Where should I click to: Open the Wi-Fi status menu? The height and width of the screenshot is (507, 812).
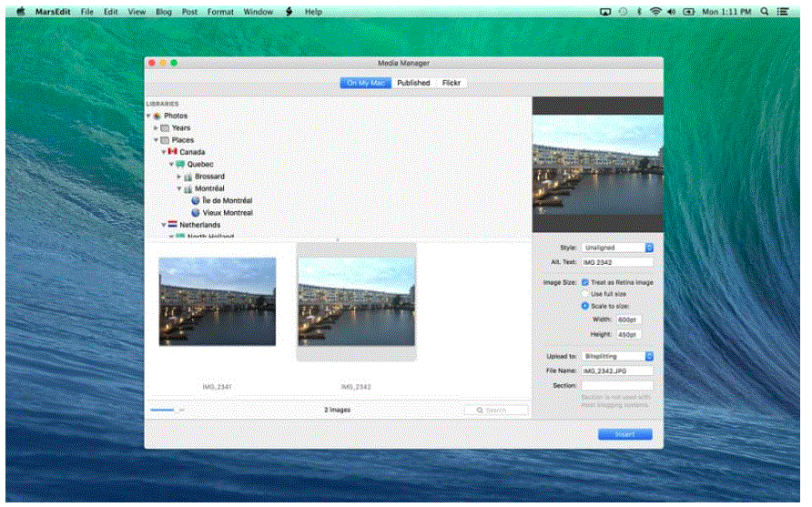pyautogui.click(x=655, y=12)
